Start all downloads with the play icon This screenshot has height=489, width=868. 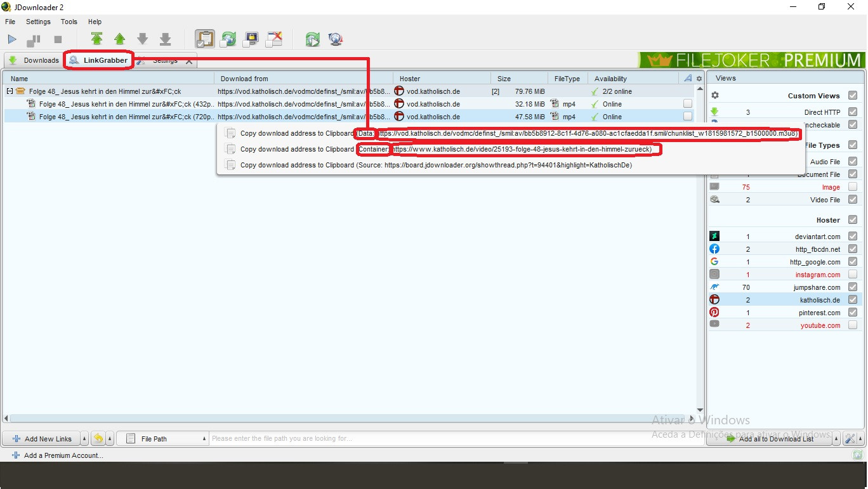12,39
